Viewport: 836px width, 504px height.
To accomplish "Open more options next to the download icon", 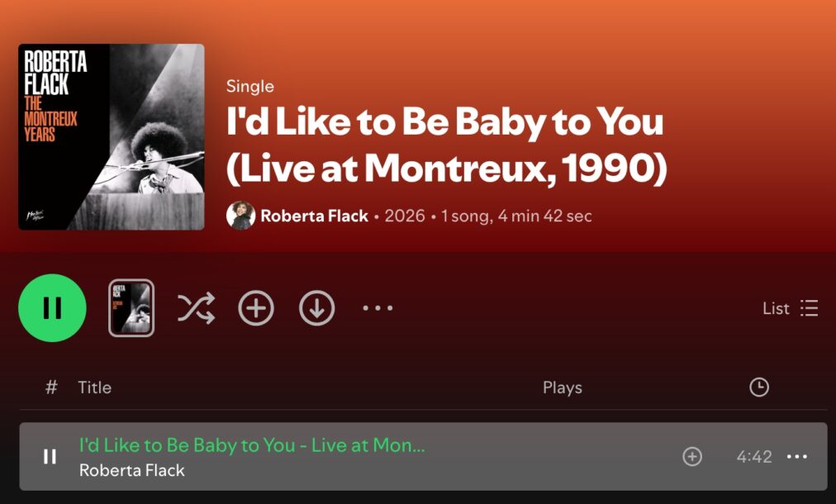I will [x=378, y=307].
